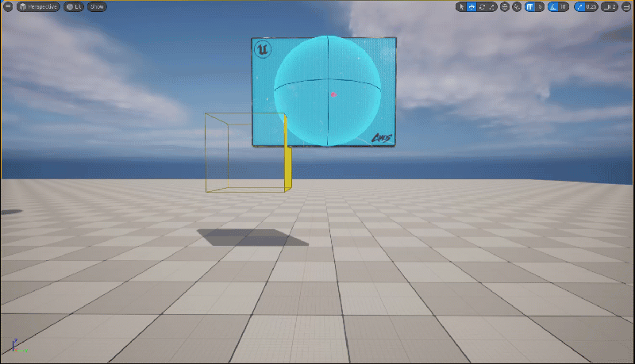The height and width of the screenshot is (364, 635).
Task: Activate the Scale objects tool
Action: (491, 6)
